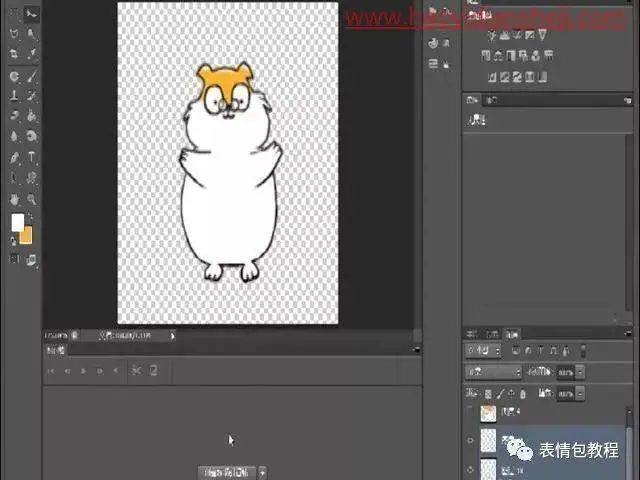Change screen mode icon in toolbar

point(31,260)
